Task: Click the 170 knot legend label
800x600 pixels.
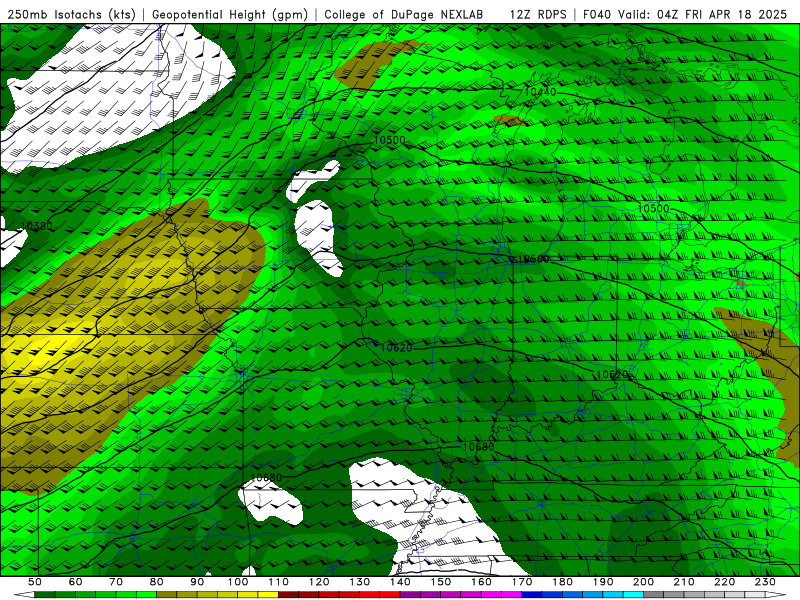Action: [522, 582]
